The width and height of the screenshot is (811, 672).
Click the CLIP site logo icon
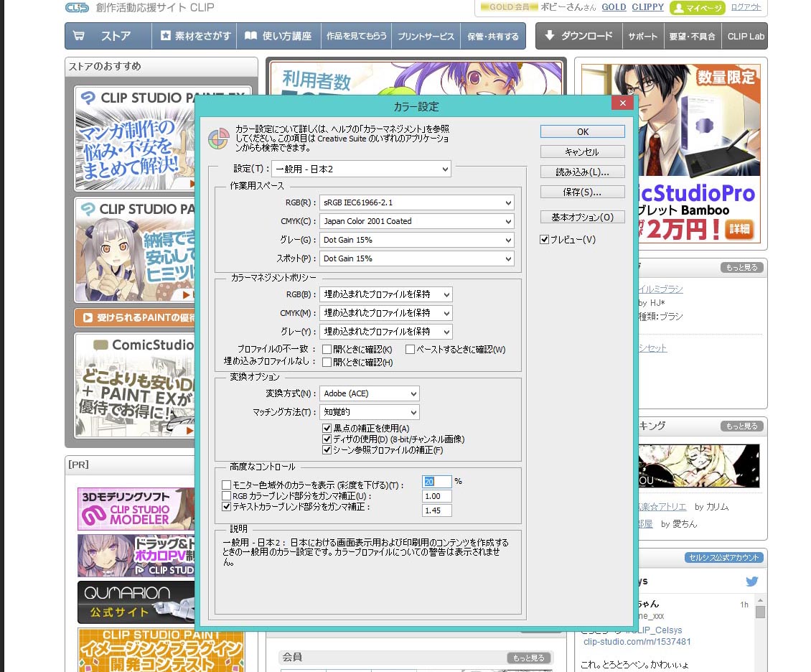(x=77, y=8)
